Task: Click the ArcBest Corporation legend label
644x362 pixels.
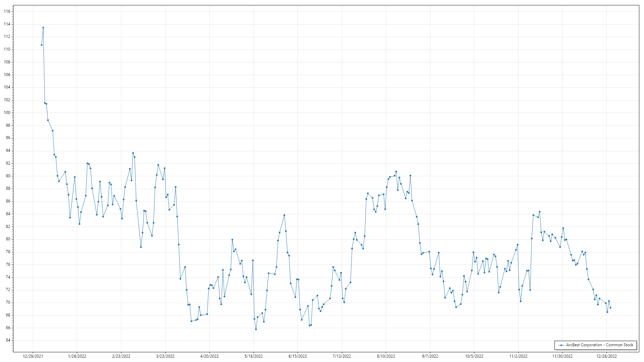Action: [600, 345]
